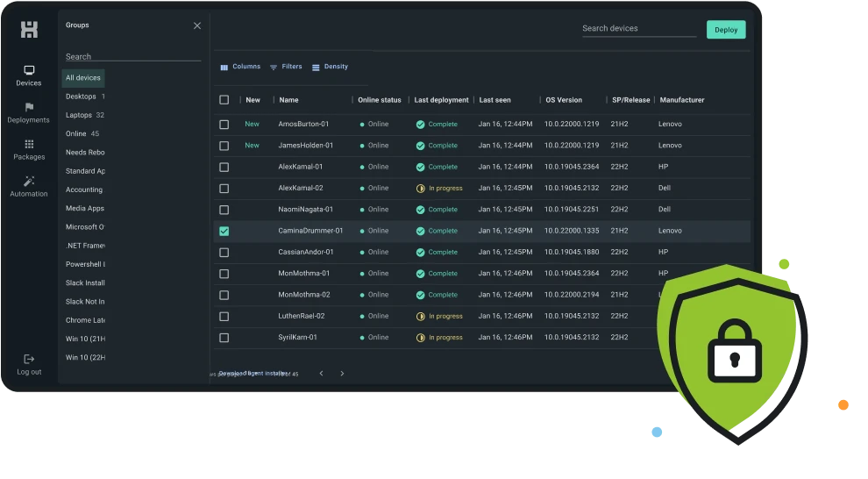Select the MonMothma-01 row checkbox
This screenshot has height=479, width=868.
224,274
